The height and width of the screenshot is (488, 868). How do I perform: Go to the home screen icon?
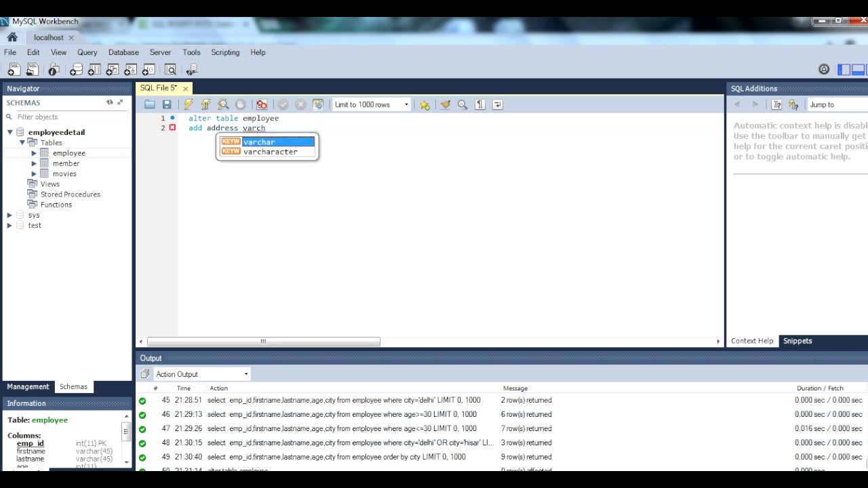click(x=12, y=37)
